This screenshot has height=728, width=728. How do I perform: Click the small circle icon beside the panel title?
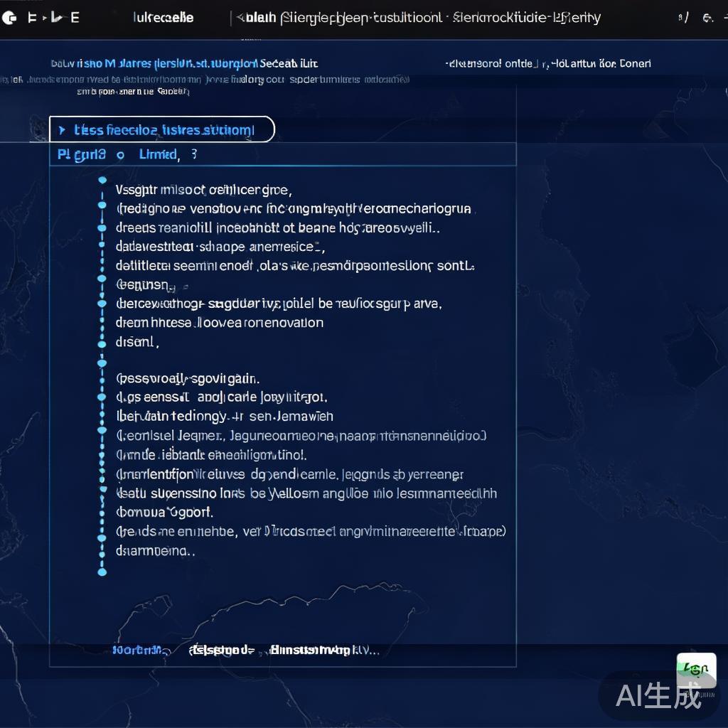(119, 154)
